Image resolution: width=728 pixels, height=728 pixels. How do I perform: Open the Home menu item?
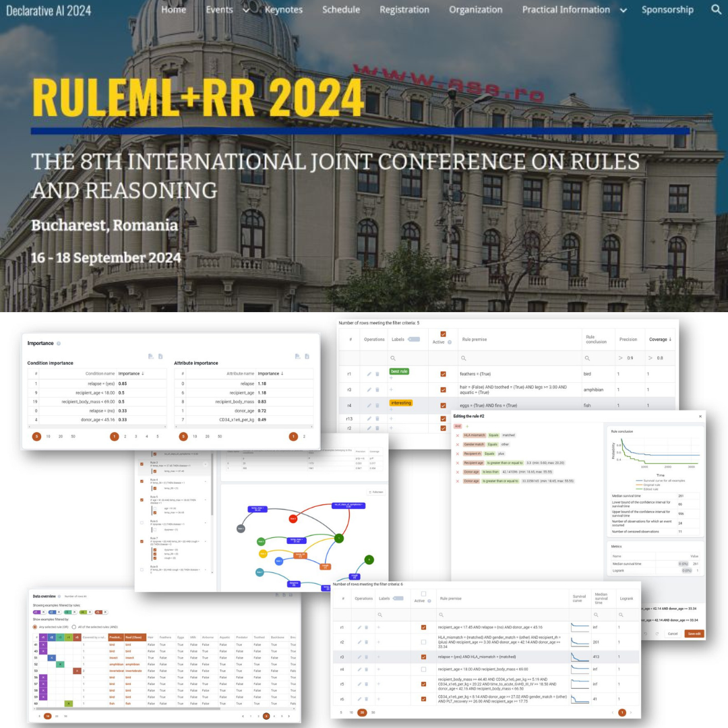(174, 9)
